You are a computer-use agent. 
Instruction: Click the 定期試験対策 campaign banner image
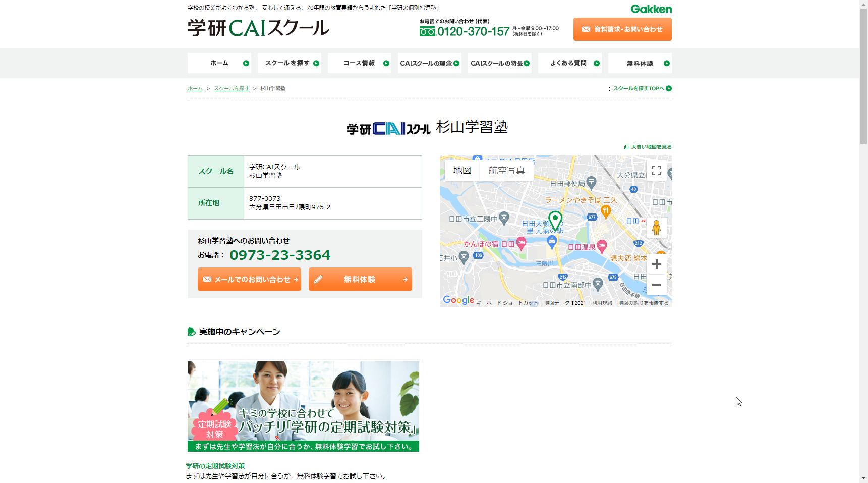[303, 406]
